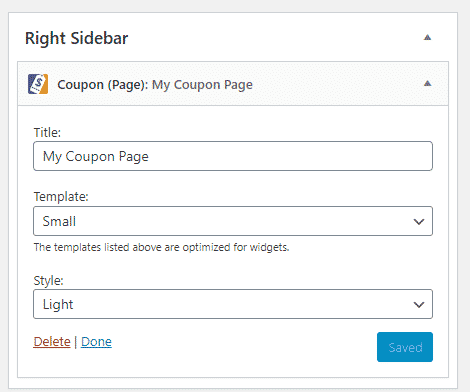Click the Coupon widget ticket icon
The image size is (470, 392).
point(38,84)
